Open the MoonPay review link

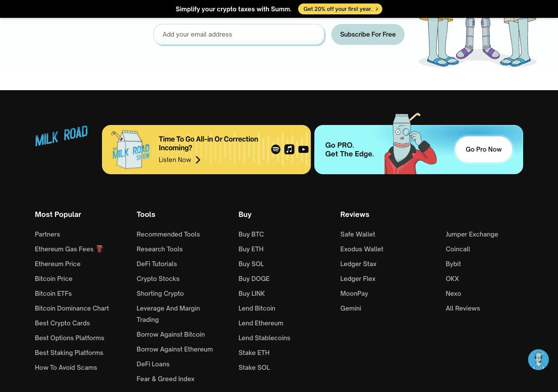(x=354, y=294)
